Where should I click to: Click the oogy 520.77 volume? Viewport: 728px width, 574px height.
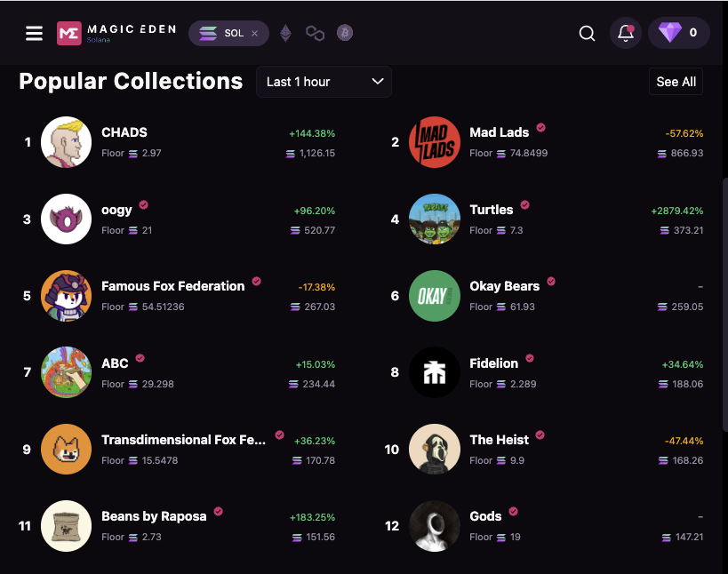click(313, 230)
